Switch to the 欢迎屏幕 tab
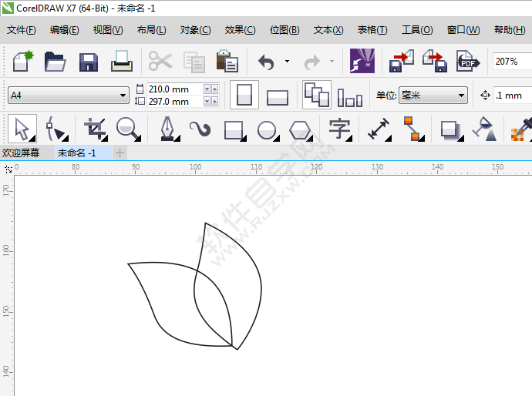The width and height of the screenshot is (532, 396). coord(22,153)
